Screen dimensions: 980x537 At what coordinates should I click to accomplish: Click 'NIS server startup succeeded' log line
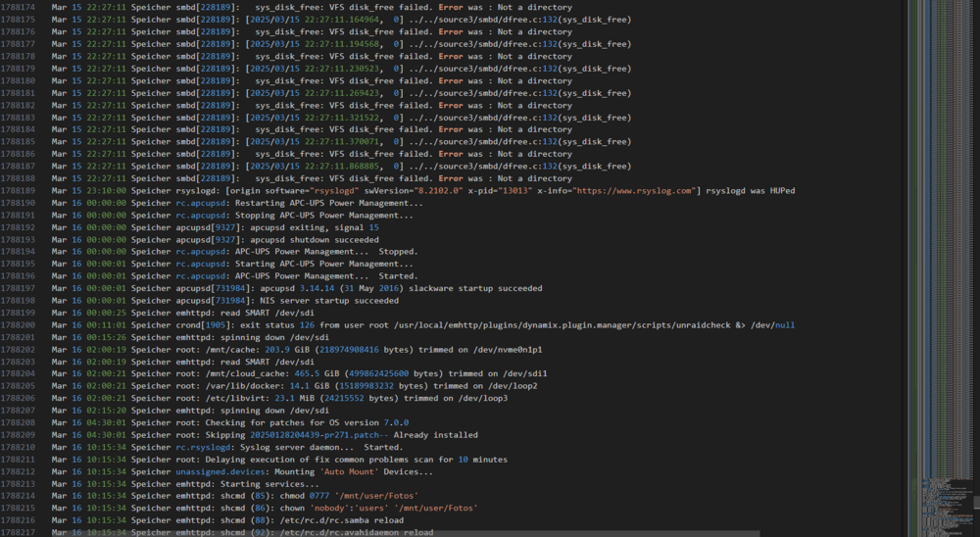pyautogui.click(x=225, y=301)
